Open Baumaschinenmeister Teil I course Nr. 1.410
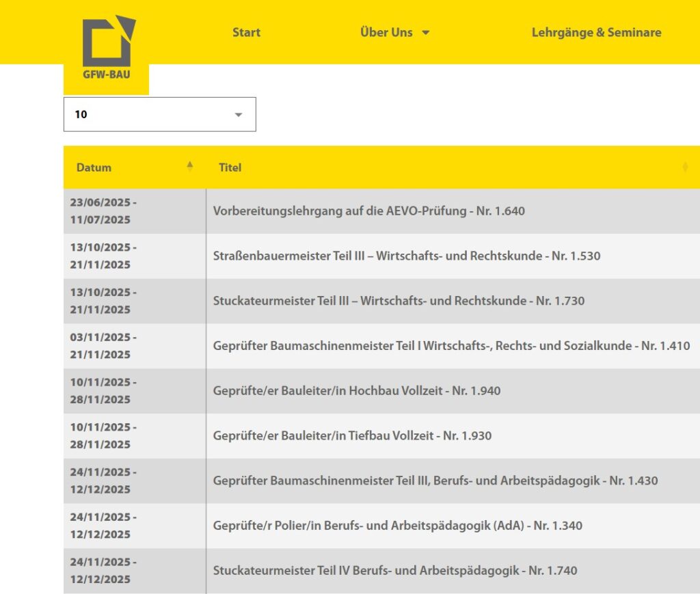The height and width of the screenshot is (594, 700). point(451,346)
